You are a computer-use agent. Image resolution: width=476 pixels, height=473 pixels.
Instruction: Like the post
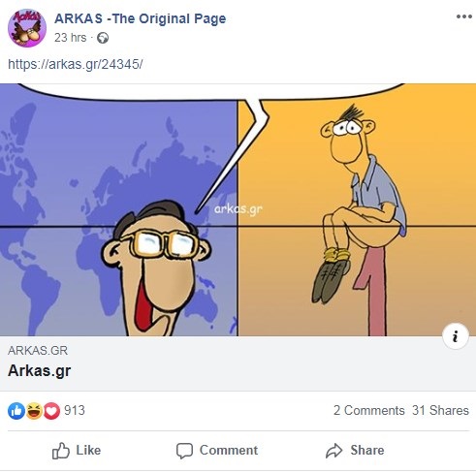(x=77, y=451)
